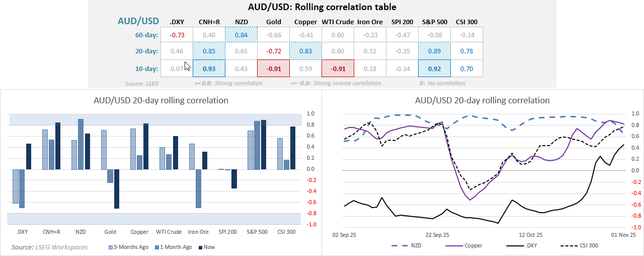This screenshot has height=256, width=644.
Task: Select the 10-day Gold cell showing -0.91
Action: pyautogui.click(x=273, y=68)
